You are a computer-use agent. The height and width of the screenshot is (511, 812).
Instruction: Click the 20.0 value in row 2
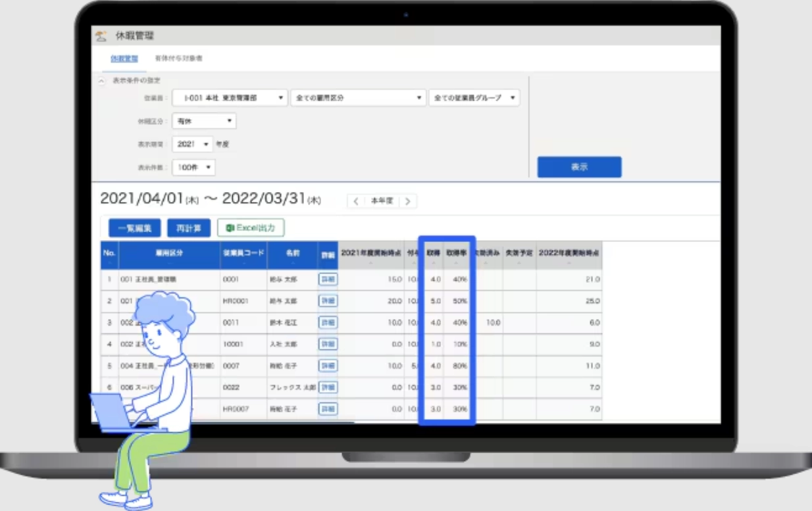tap(395, 301)
